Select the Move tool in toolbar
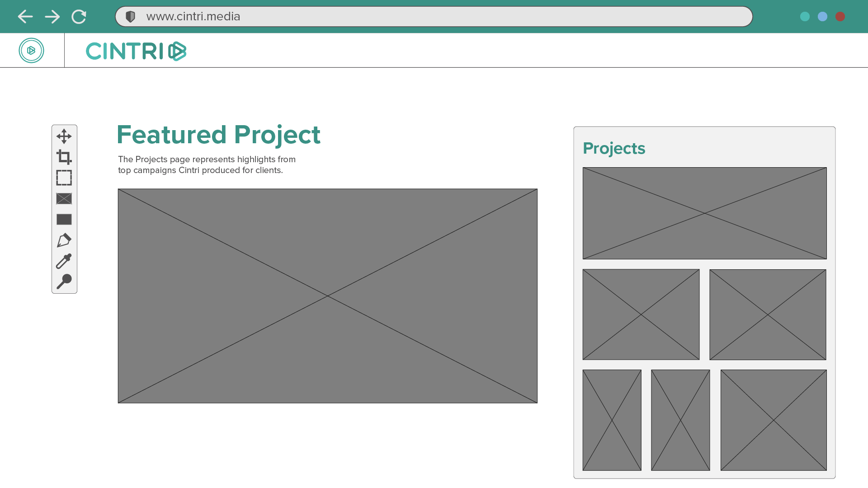 64,136
